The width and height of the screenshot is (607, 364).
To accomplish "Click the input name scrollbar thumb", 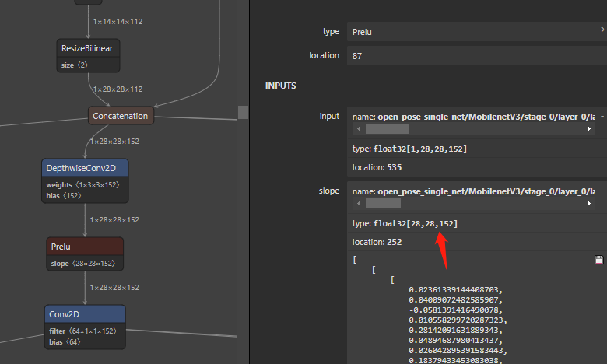I will click(x=387, y=129).
